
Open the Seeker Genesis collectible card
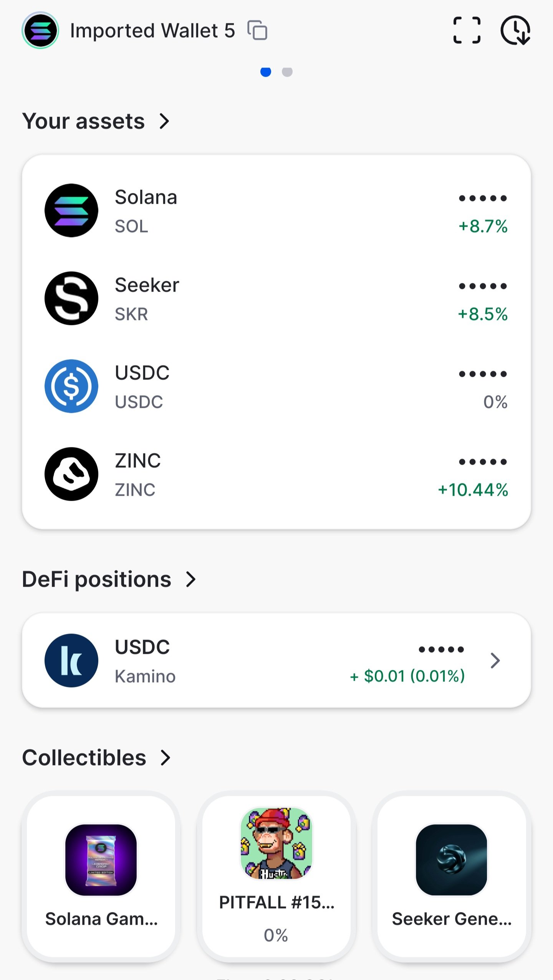(452, 877)
